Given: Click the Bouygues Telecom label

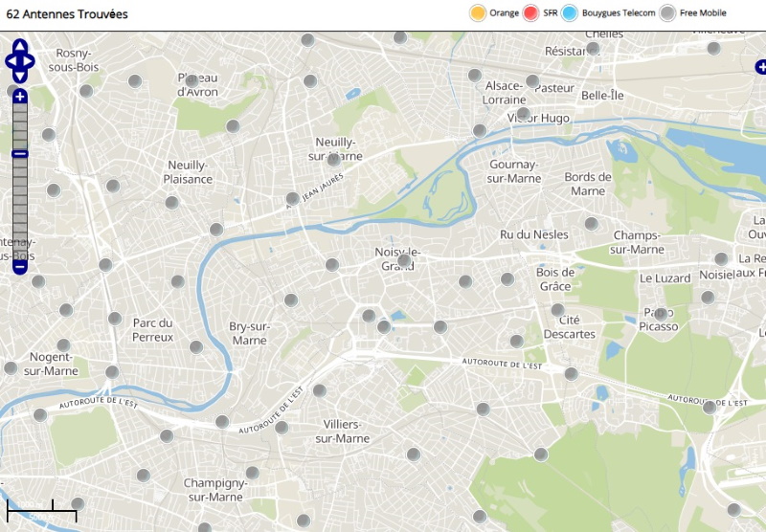Looking at the screenshot, I should click(619, 13).
